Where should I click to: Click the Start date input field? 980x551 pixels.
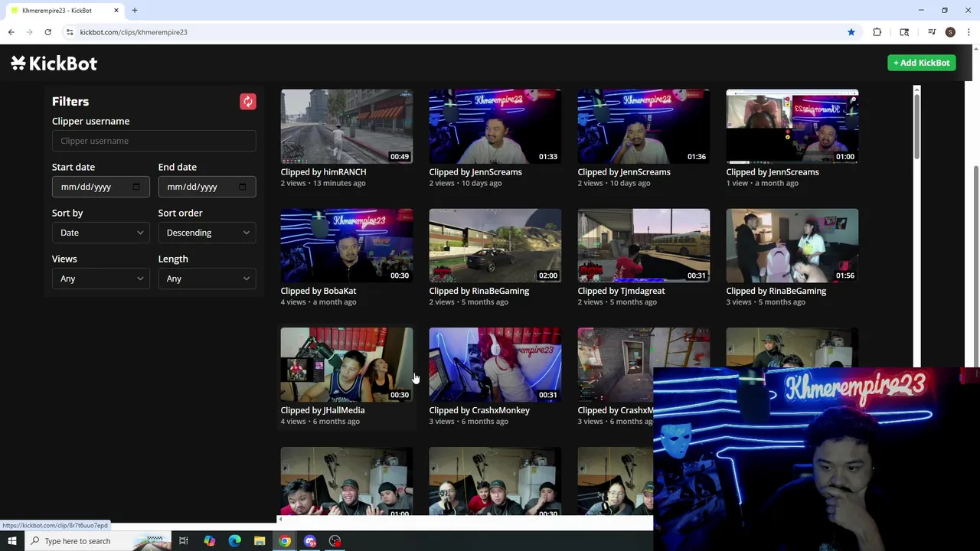tap(100, 187)
